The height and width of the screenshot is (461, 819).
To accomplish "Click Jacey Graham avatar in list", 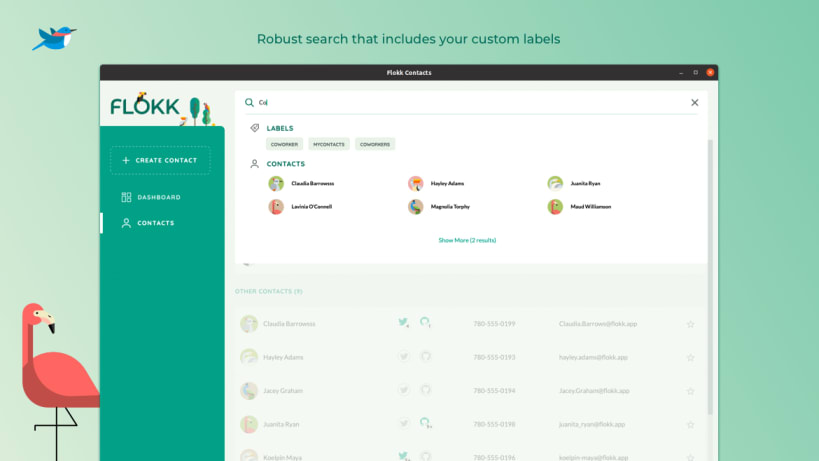I will tap(249, 391).
